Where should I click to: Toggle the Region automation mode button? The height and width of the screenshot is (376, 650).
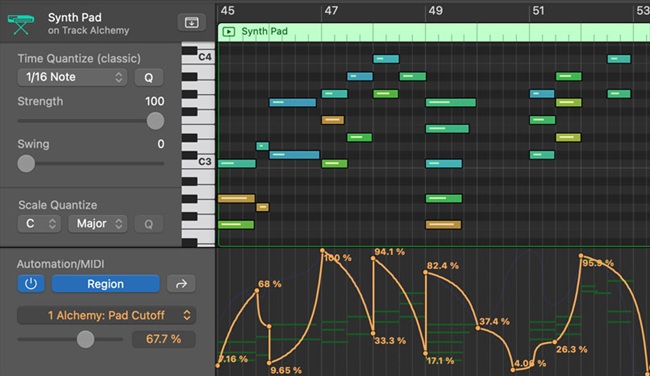[105, 284]
